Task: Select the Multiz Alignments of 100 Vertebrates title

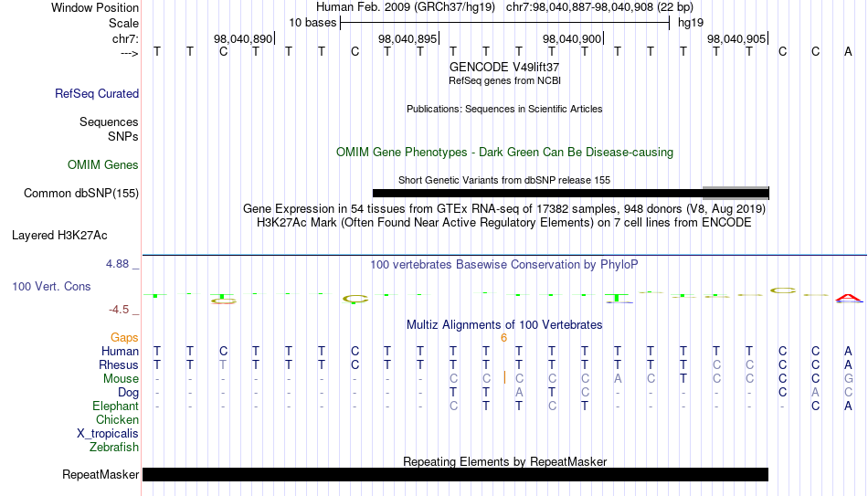Action: (x=504, y=325)
